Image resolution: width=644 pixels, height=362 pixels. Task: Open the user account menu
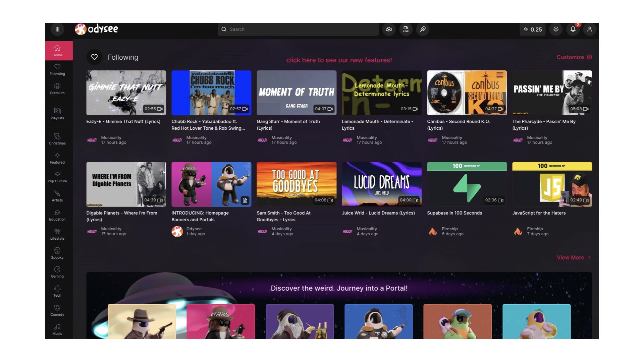click(590, 29)
